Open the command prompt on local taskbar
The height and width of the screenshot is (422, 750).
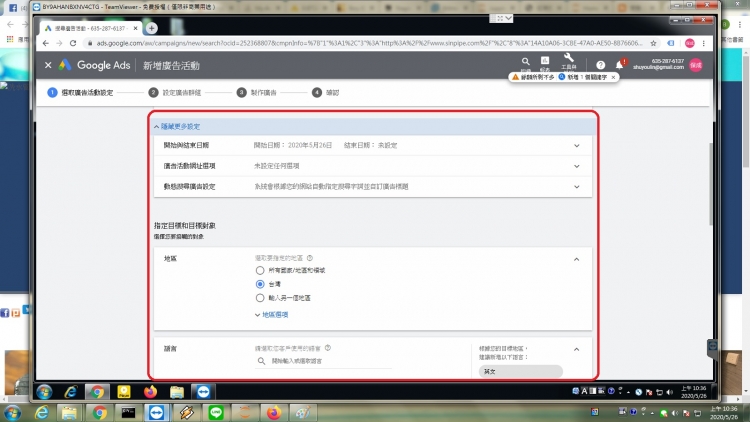click(x=128, y=412)
